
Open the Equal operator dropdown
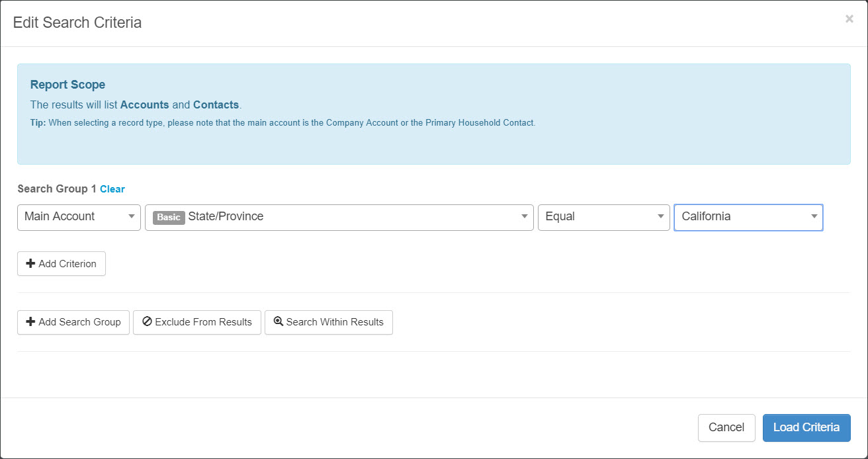pyautogui.click(x=604, y=217)
